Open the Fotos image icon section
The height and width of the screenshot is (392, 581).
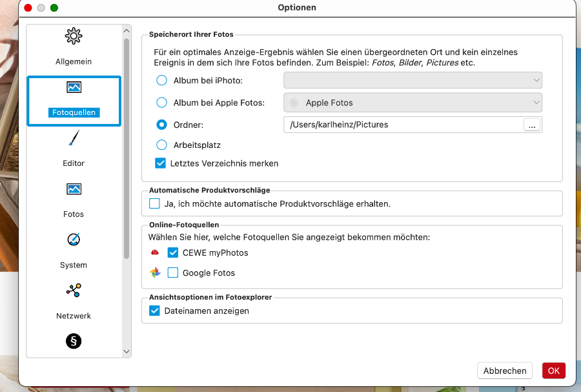74,189
